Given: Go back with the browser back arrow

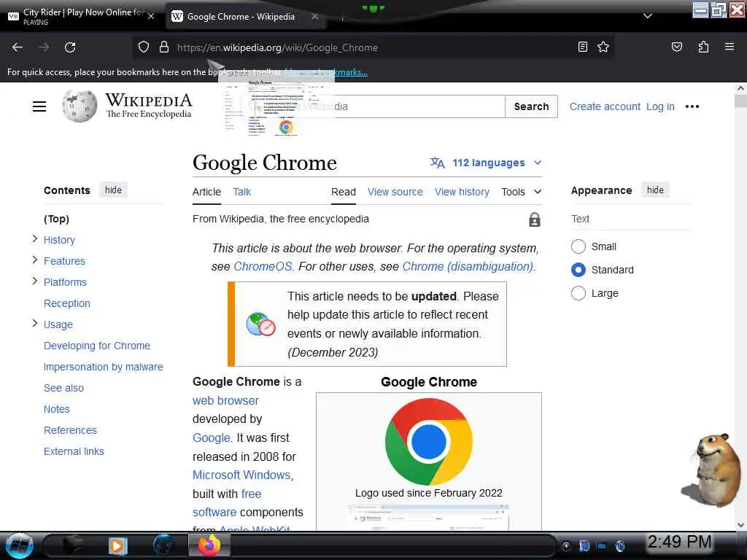Looking at the screenshot, I should (x=18, y=47).
